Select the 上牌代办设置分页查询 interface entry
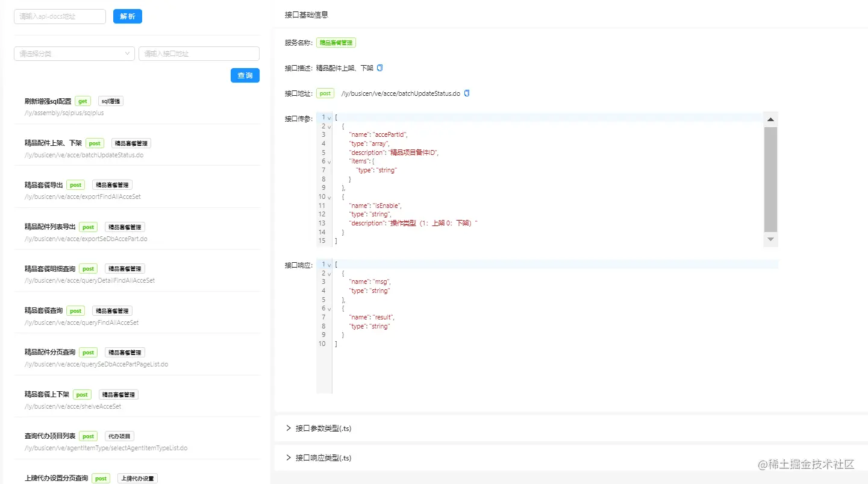This screenshot has height=484, width=868. [56, 478]
